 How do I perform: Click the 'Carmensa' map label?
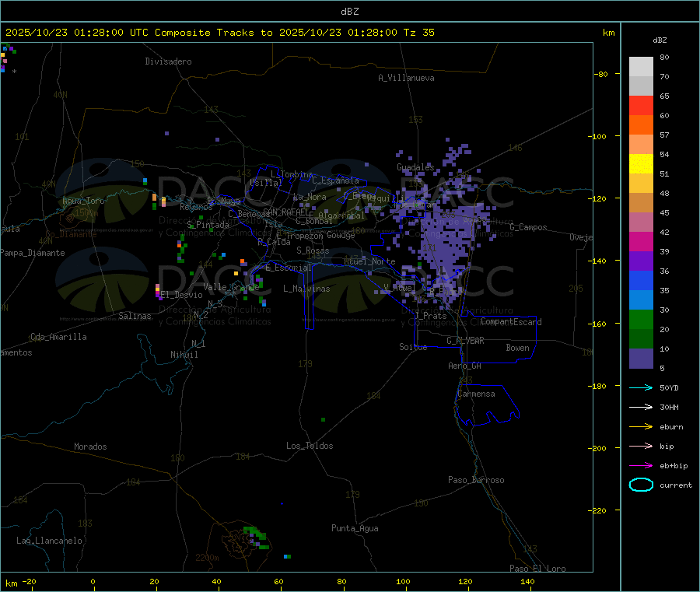click(x=476, y=394)
